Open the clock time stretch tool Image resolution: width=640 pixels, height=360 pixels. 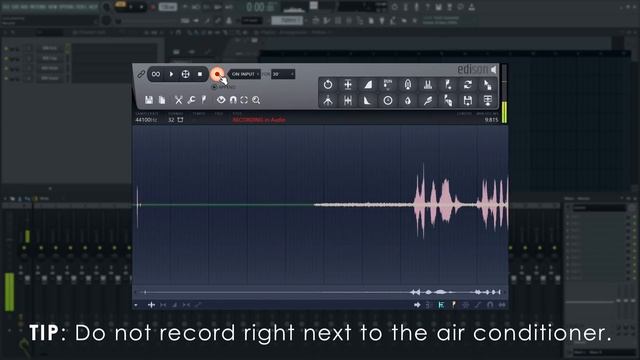point(388,100)
